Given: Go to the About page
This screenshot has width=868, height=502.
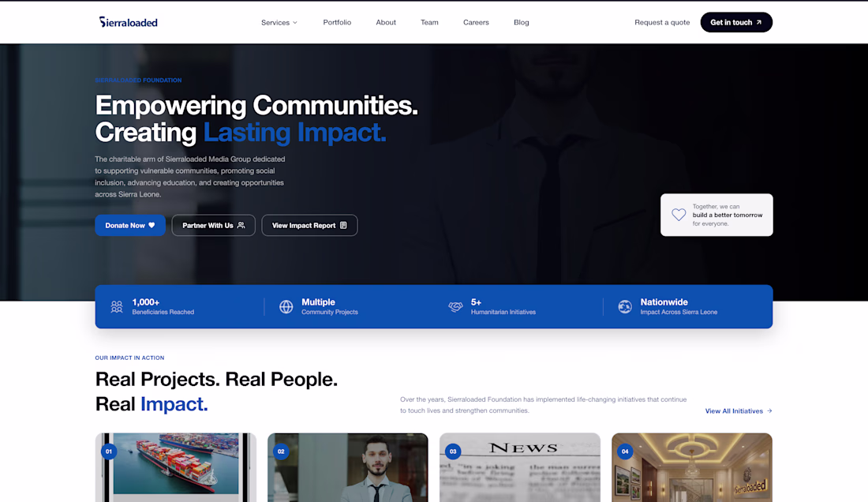Looking at the screenshot, I should 386,22.
